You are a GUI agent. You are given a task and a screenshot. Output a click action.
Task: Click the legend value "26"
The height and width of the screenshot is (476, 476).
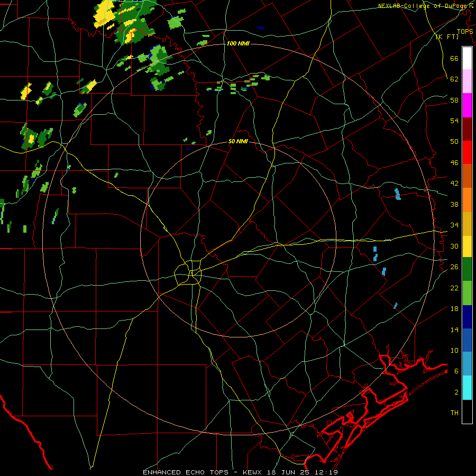[454, 267]
